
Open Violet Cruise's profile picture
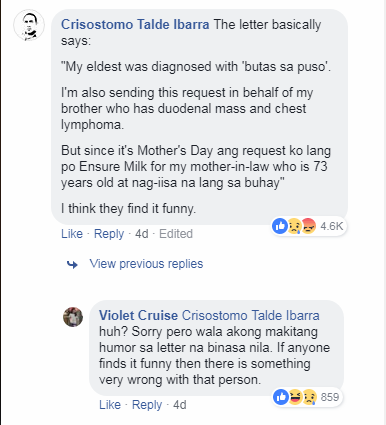coord(73,317)
